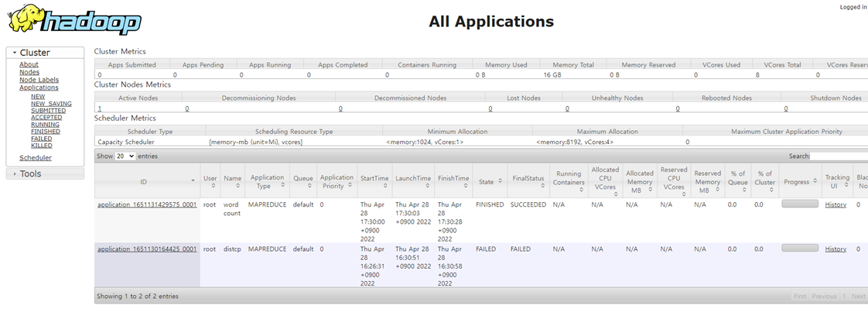Viewport: 868px width, 336px height.
Task: Click the Decommissioned Nodes count link
Action: pyautogui.click(x=340, y=108)
